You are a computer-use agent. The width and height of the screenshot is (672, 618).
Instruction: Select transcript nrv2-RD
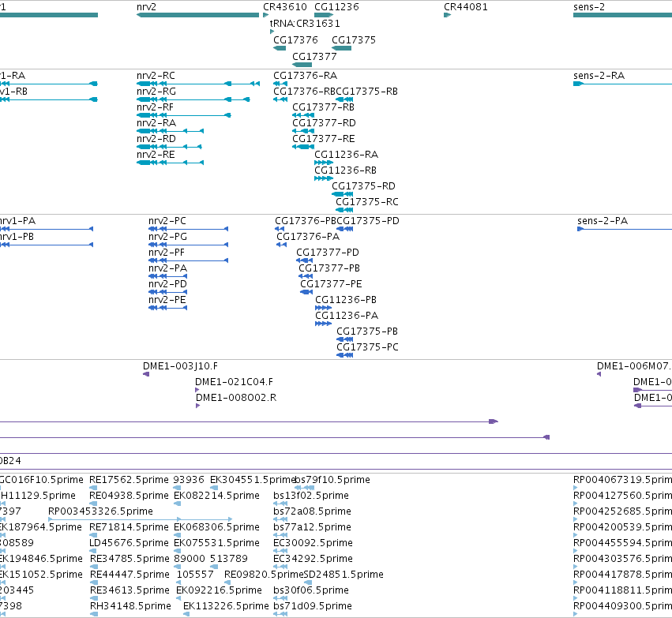[x=156, y=139]
